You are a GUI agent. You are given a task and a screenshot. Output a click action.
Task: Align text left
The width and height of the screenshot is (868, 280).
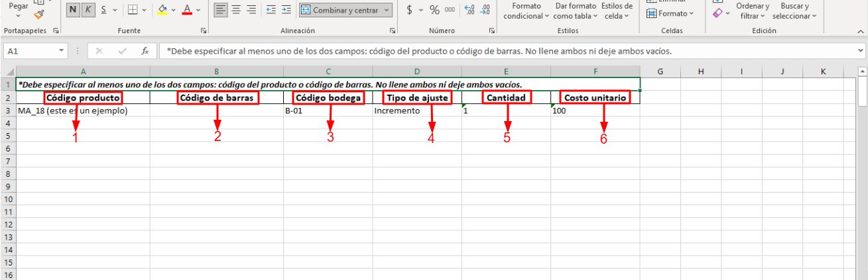[x=221, y=10]
